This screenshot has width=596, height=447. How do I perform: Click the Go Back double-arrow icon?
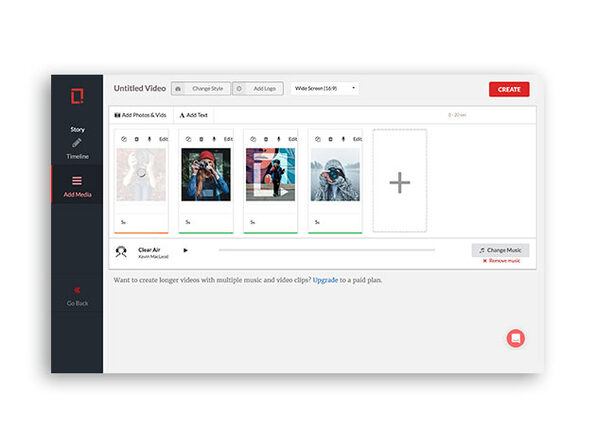pos(77,290)
